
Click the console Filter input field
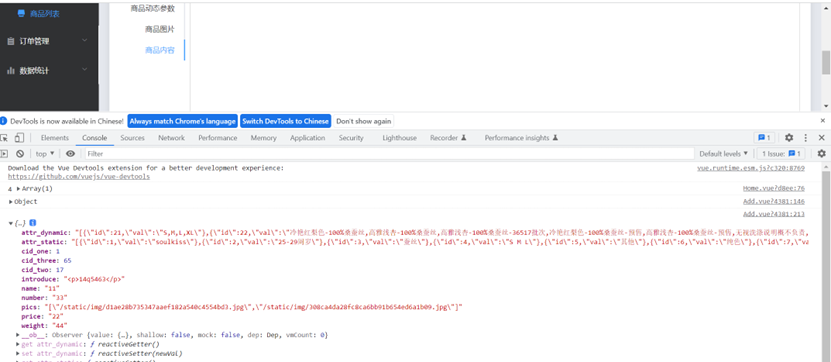(x=389, y=154)
